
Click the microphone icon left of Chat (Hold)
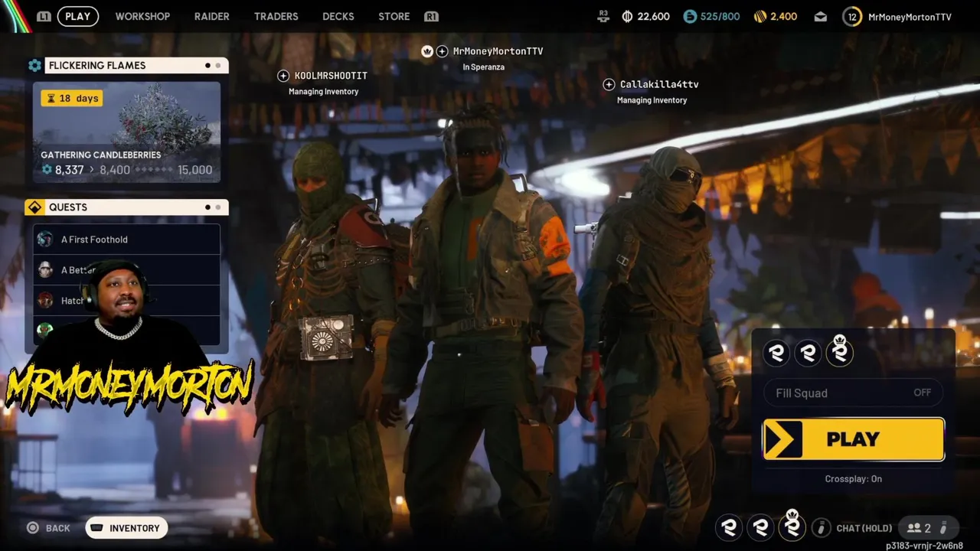pos(821,527)
